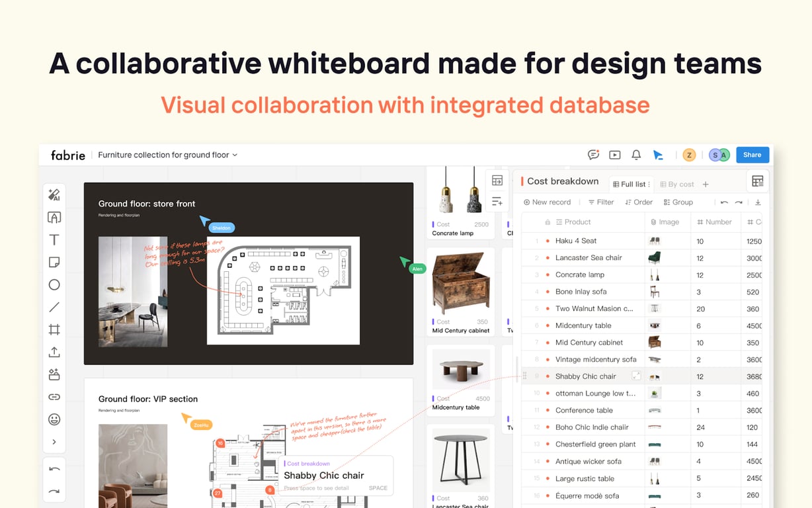Click the Mid Century cabinet thumbnail card
812x508 pixels.
pos(461,292)
